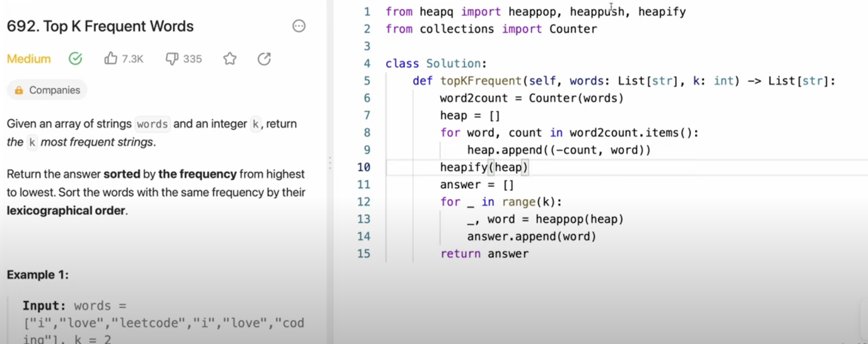Click '_, word = heappop(heap)' line
The width and height of the screenshot is (868, 344).
click(545, 220)
